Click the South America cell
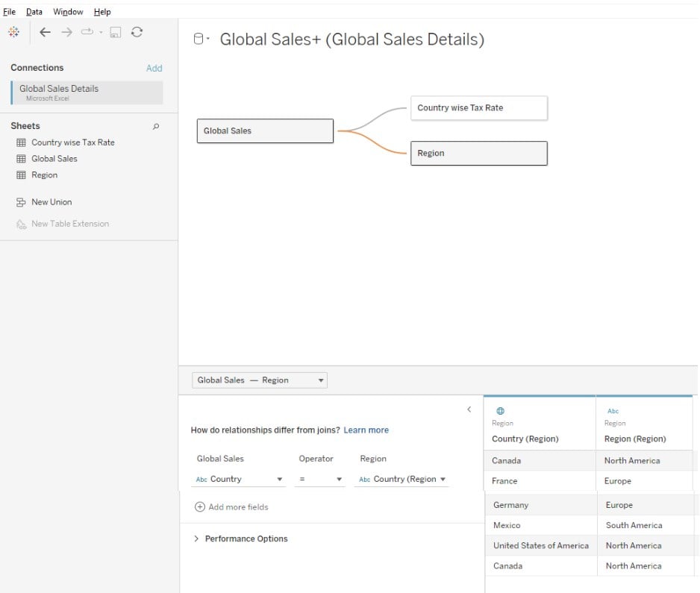This screenshot has width=700, height=593. [x=646, y=526]
